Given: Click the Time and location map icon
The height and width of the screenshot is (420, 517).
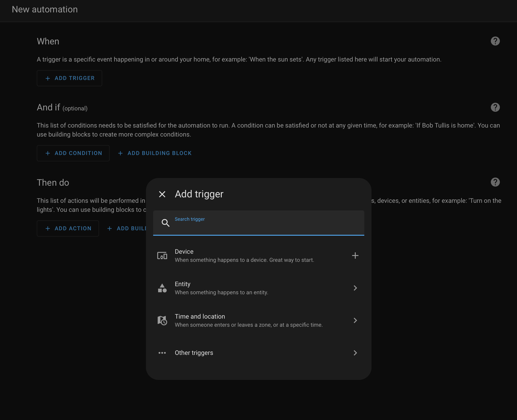Looking at the screenshot, I should click(x=162, y=320).
